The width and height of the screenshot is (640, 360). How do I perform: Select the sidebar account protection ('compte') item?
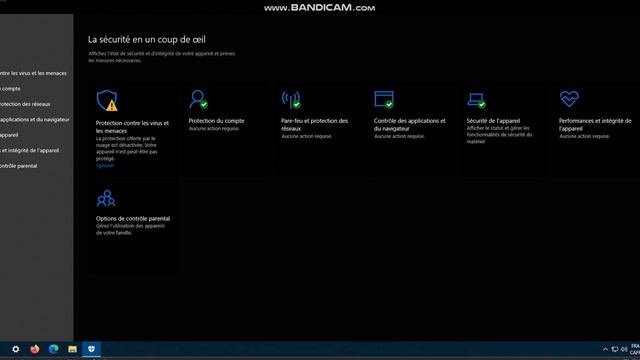[11, 89]
